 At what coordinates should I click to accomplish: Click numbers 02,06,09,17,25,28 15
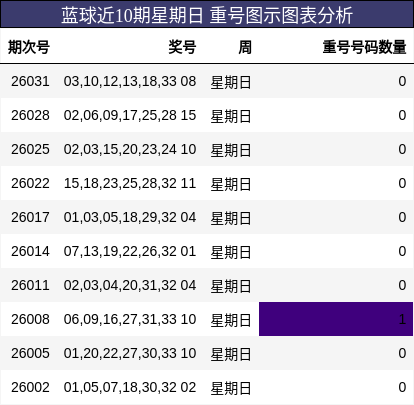[x=130, y=115]
